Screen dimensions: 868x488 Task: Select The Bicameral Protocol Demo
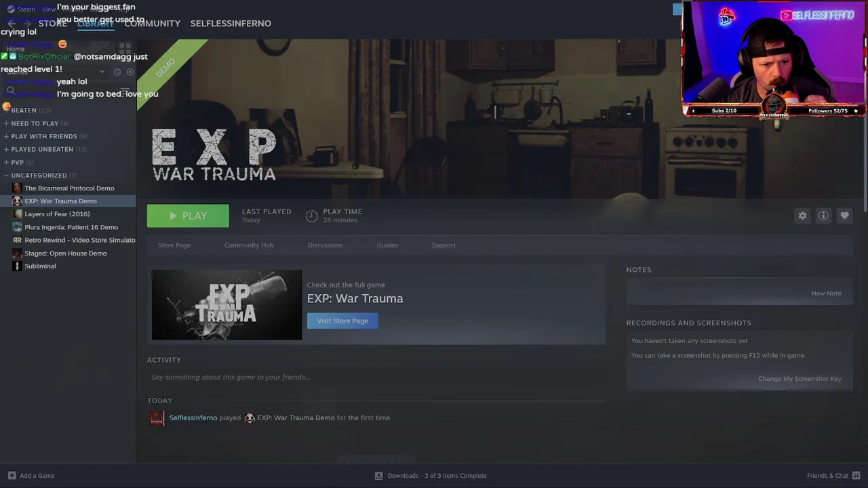click(x=69, y=188)
